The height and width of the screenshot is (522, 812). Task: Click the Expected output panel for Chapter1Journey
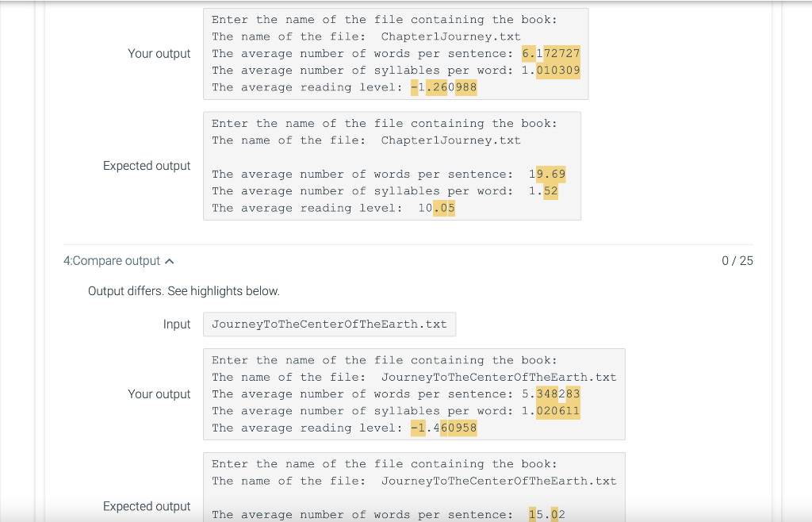(x=393, y=166)
